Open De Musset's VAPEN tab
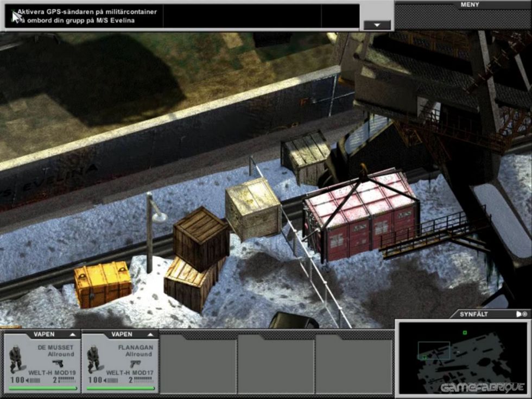The height and width of the screenshot is (399, 532). tap(44, 334)
